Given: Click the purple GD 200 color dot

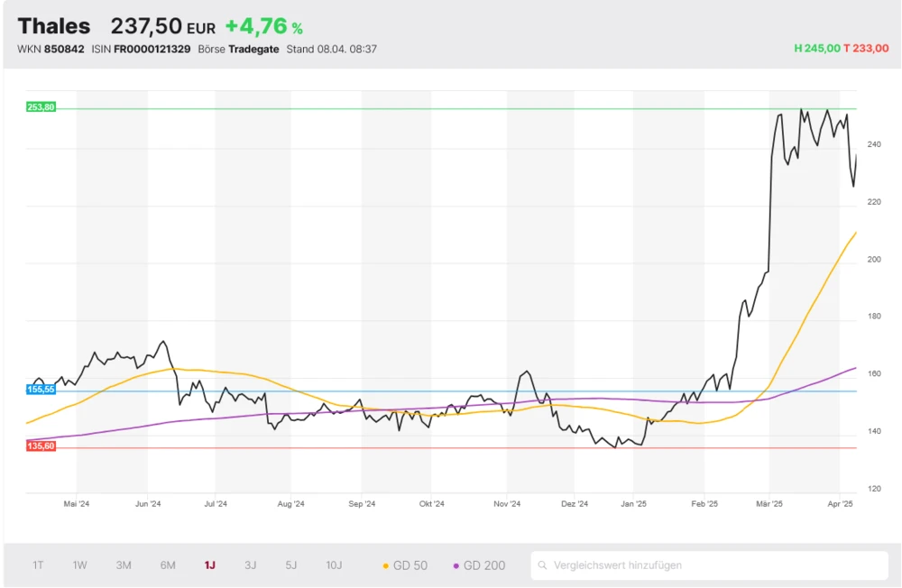Looking at the screenshot, I should pyautogui.click(x=456, y=565).
